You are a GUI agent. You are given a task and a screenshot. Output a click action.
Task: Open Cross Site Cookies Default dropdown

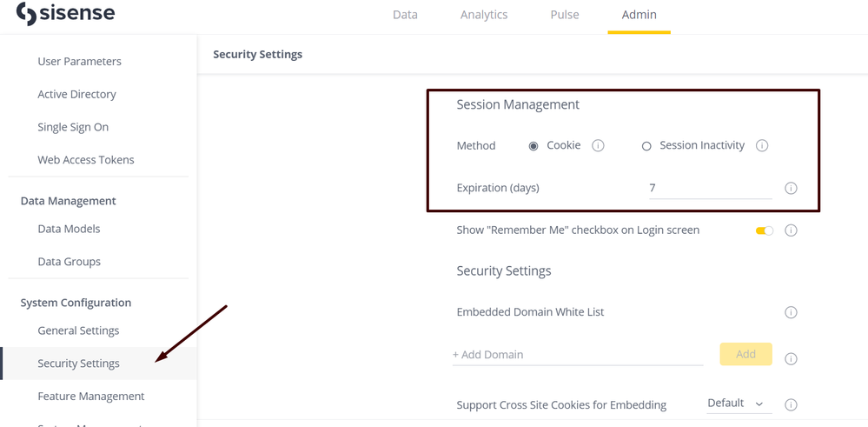click(735, 404)
